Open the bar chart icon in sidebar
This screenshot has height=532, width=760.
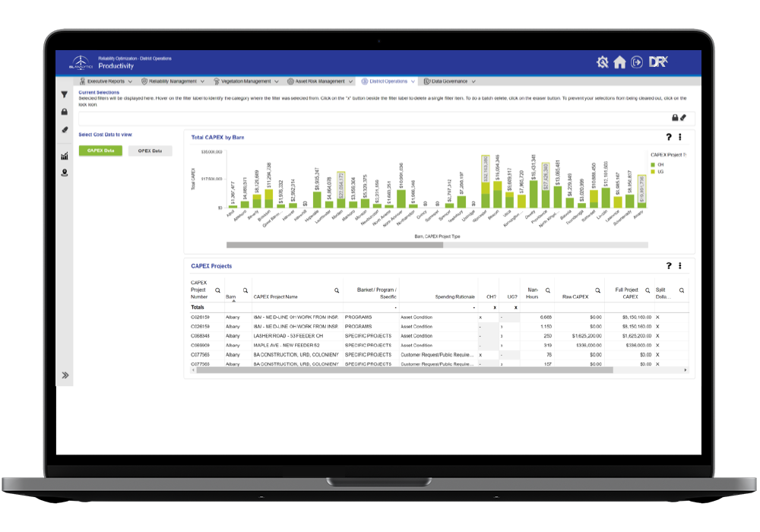pos(65,156)
